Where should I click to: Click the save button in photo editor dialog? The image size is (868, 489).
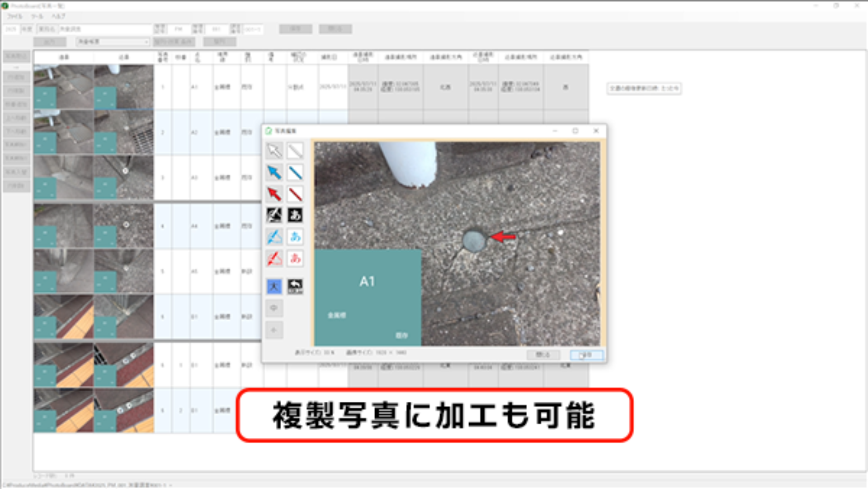point(586,355)
